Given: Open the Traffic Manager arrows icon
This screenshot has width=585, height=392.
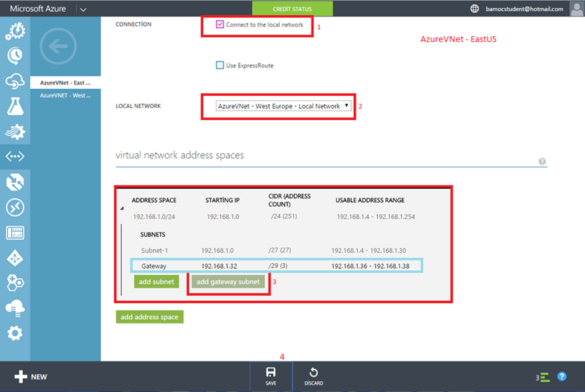Looking at the screenshot, I should point(15,182).
